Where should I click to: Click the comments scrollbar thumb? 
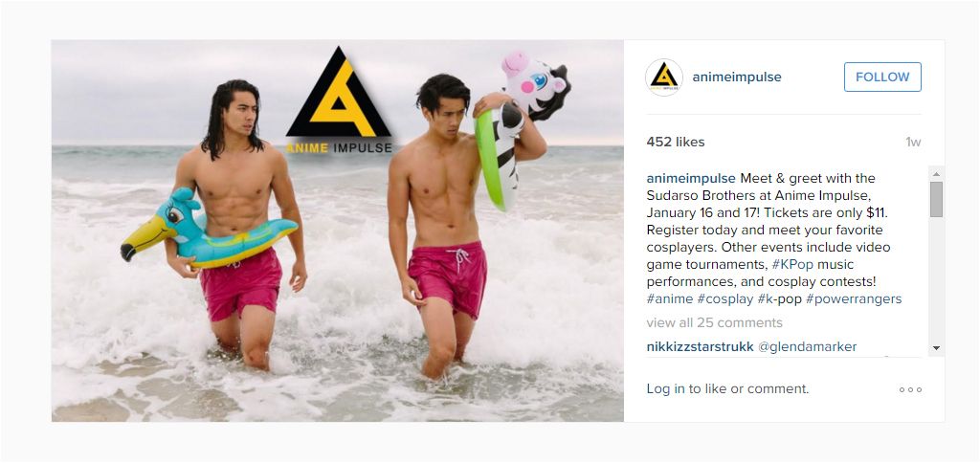pyautogui.click(x=936, y=199)
